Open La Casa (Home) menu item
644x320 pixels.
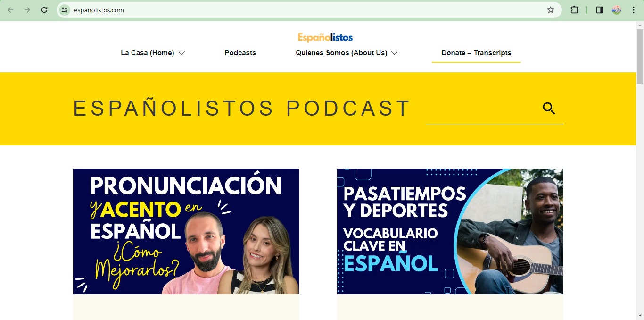(x=148, y=53)
